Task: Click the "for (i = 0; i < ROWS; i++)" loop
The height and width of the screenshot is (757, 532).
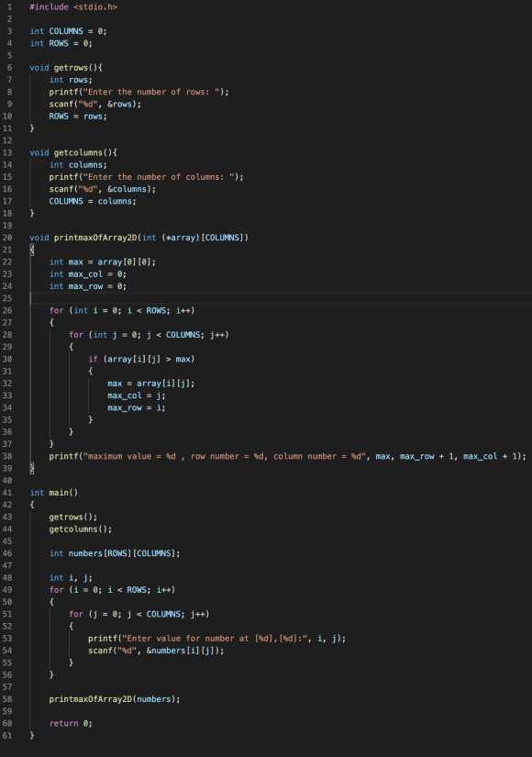Action: pos(112,589)
